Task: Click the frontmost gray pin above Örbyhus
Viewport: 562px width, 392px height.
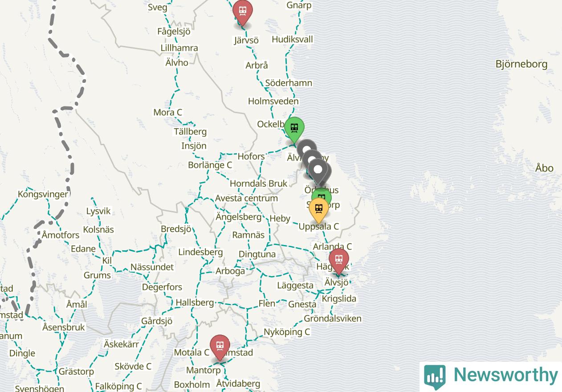Action: pyautogui.click(x=318, y=172)
